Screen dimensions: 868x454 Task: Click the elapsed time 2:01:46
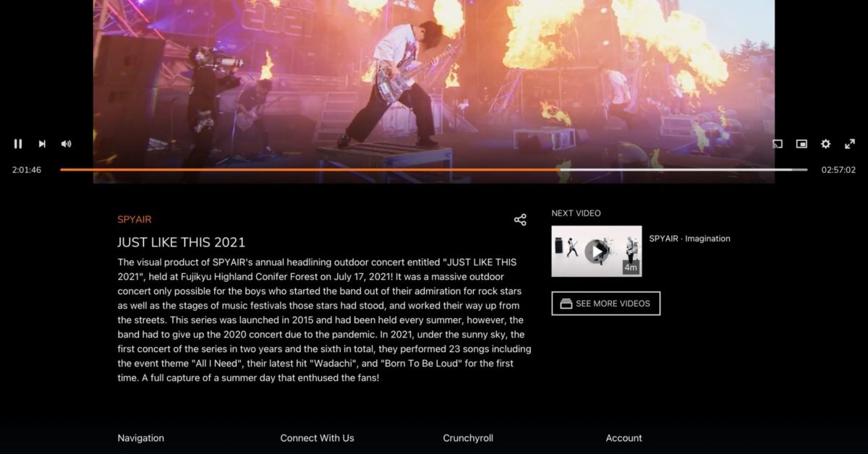tap(27, 170)
